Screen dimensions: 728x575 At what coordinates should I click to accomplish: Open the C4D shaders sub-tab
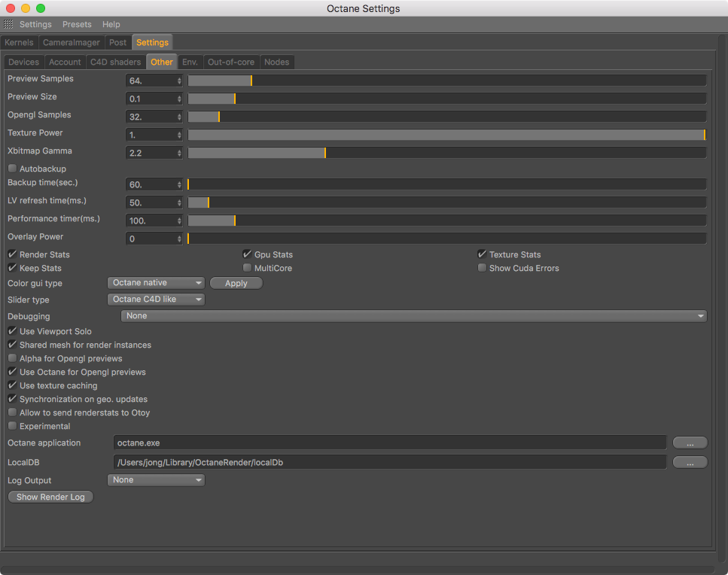click(x=116, y=62)
